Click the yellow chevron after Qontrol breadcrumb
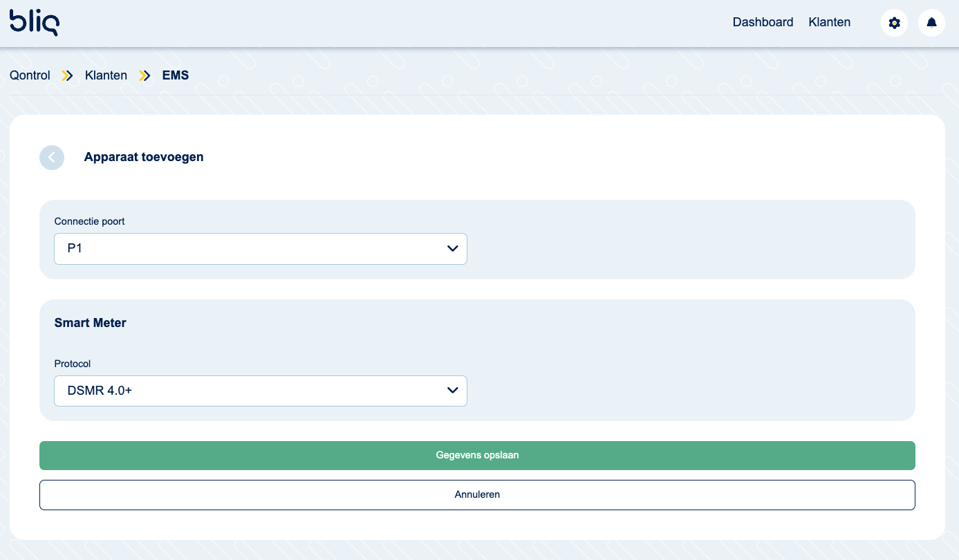Viewport: 959px width, 560px height. click(67, 75)
